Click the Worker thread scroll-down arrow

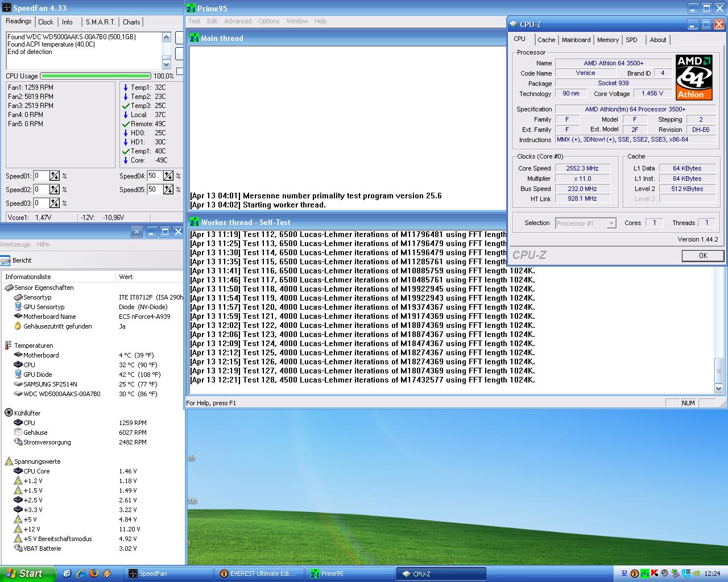point(718,389)
